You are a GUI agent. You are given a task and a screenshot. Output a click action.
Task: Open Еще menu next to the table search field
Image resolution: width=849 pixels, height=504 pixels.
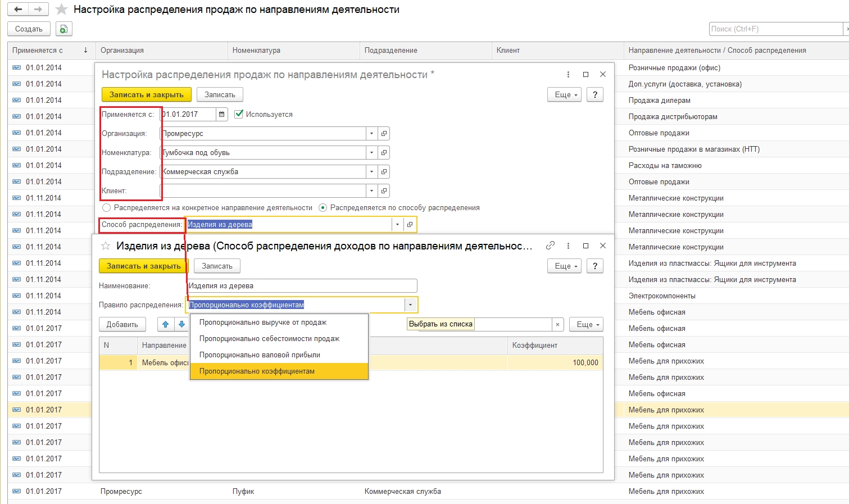(x=586, y=324)
